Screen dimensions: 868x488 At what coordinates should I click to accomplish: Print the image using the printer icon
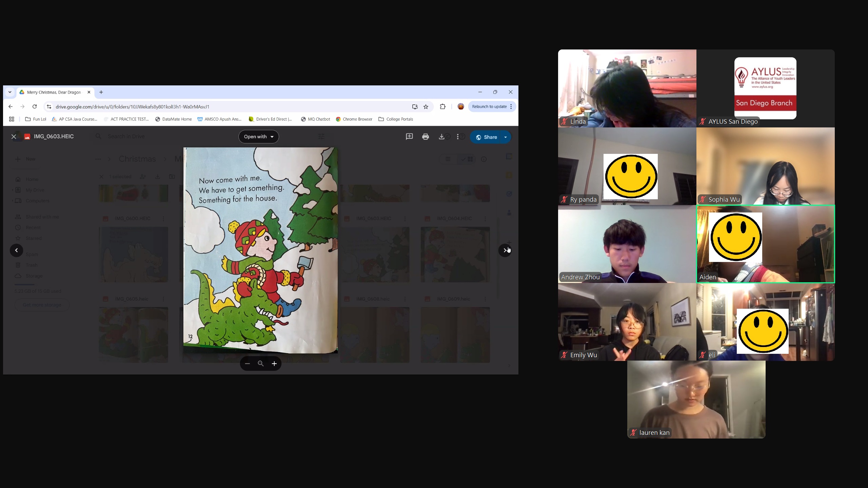426,137
